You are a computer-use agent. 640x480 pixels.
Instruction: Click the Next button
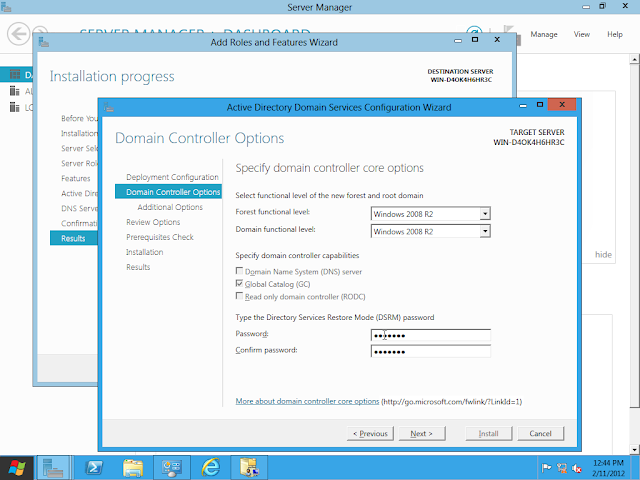pos(422,433)
